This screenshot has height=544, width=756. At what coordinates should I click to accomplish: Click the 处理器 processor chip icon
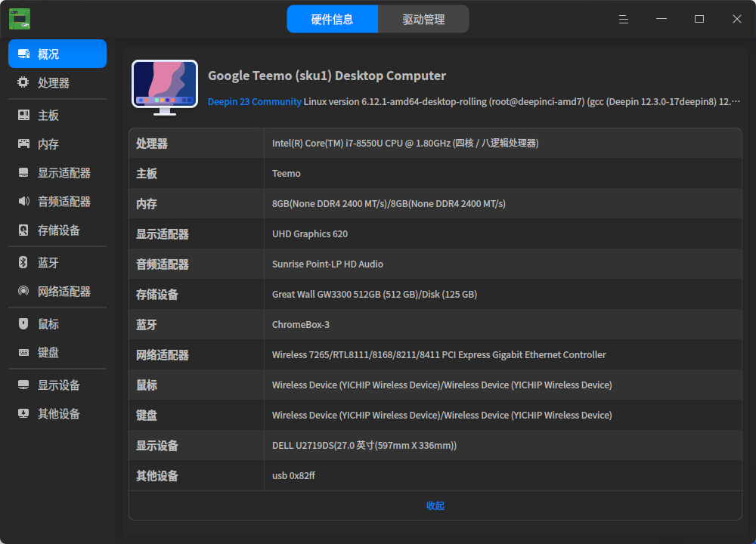pos(23,82)
